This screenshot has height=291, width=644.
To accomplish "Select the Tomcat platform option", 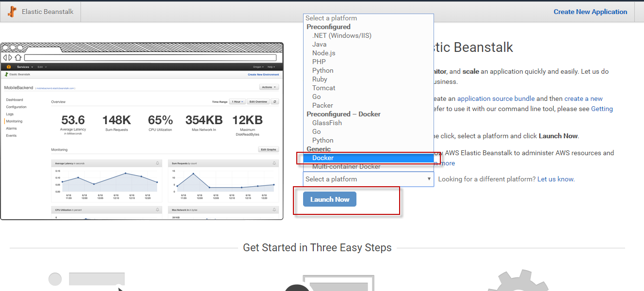I will pyautogui.click(x=323, y=88).
